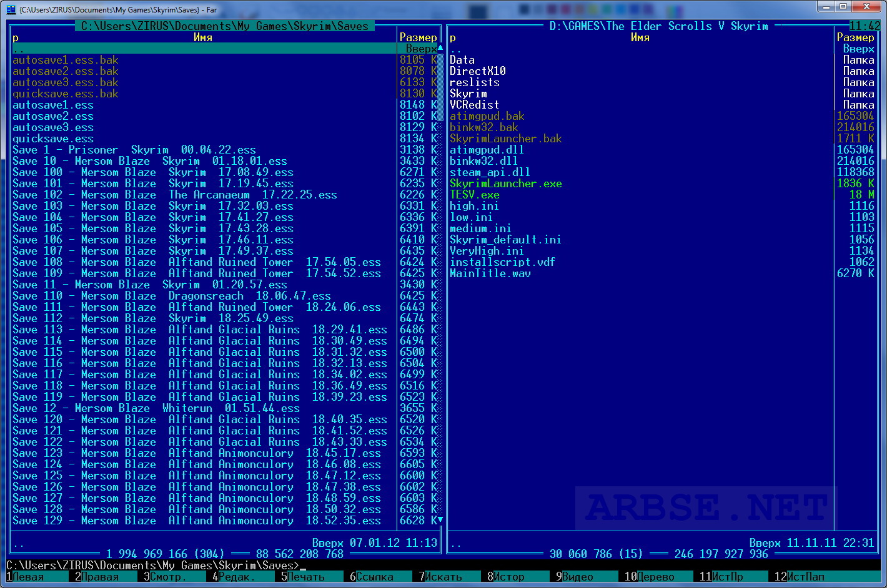This screenshot has width=887, height=588.
Task: Select autosave3.ess file
Action: point(53,127)
